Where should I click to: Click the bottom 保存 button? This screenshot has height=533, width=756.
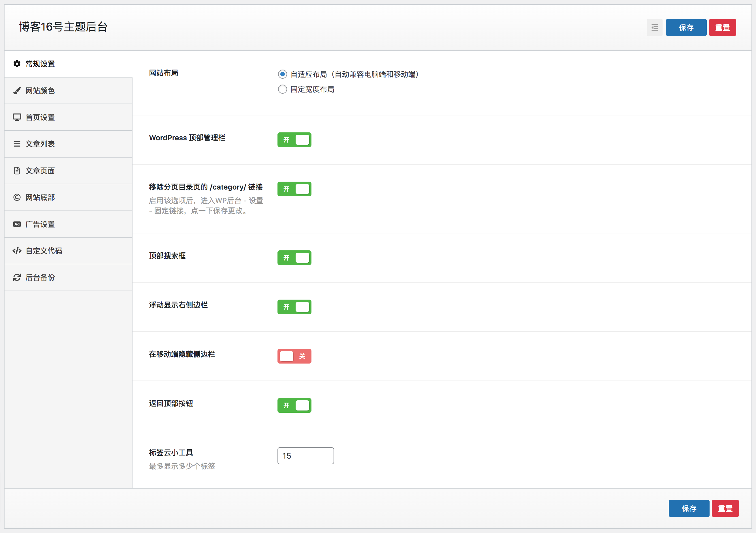689,508
